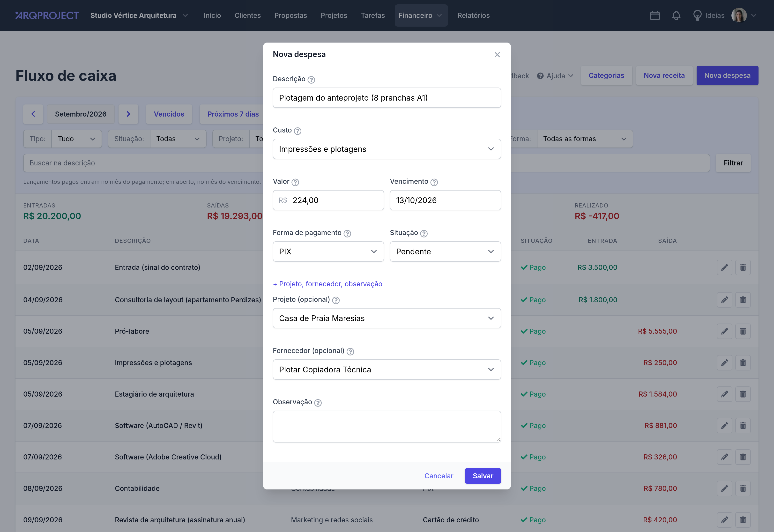Open Projeto dropdown Casa de Praia Maresias

387,318
